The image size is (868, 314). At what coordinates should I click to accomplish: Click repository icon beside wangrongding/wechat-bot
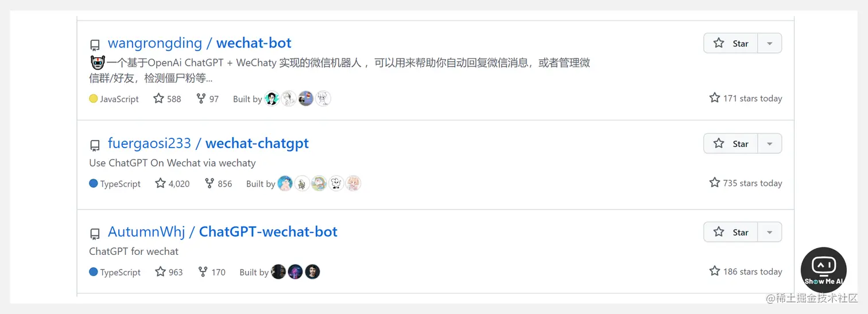click(x=95, y=45)
